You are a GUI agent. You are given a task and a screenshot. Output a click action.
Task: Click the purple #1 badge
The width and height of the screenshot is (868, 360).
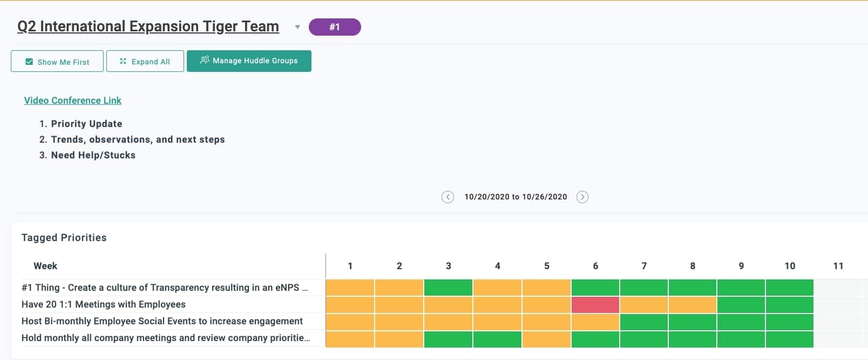click(x=335, y=27)
